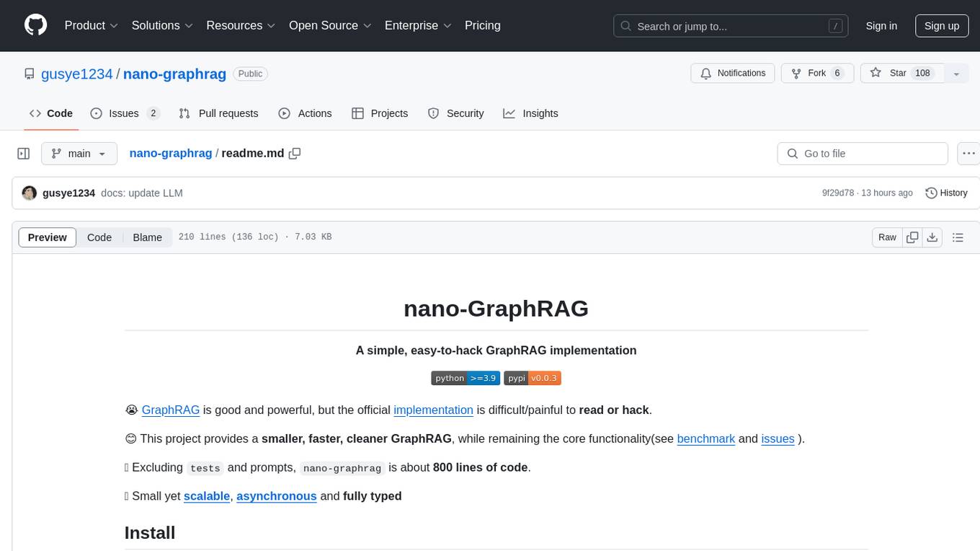Select the Security tab

pyautogui.click(x=455, y=113)
